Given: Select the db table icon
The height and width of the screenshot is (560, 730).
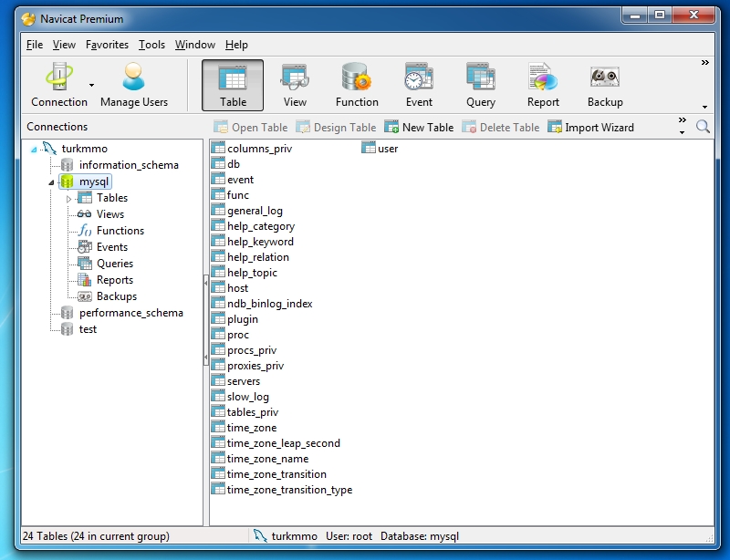Looking at the screenshot, I should [x=218, y=163].
